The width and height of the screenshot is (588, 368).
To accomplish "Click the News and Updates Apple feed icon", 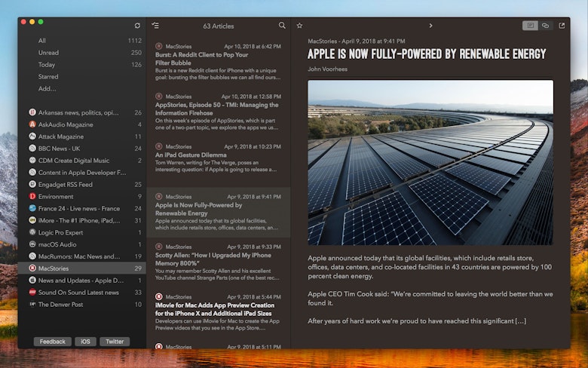I will [32, 281].
